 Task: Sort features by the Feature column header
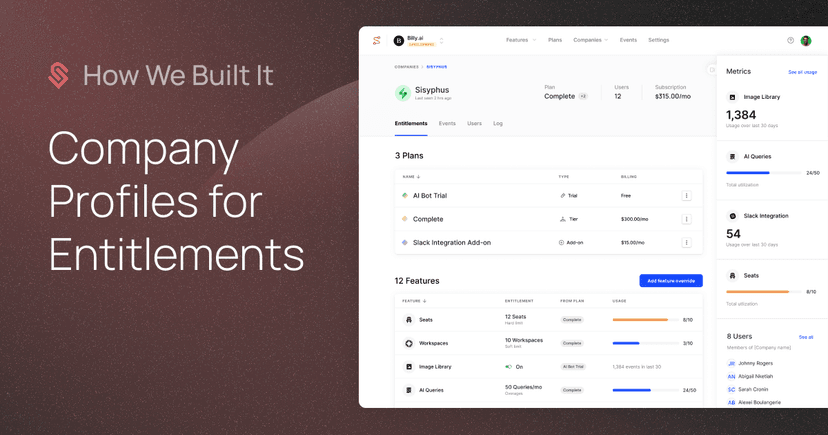[413, 301]
